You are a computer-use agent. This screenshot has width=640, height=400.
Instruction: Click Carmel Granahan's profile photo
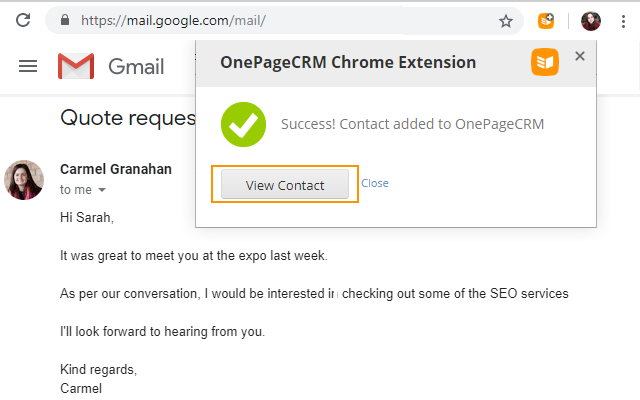24,180
